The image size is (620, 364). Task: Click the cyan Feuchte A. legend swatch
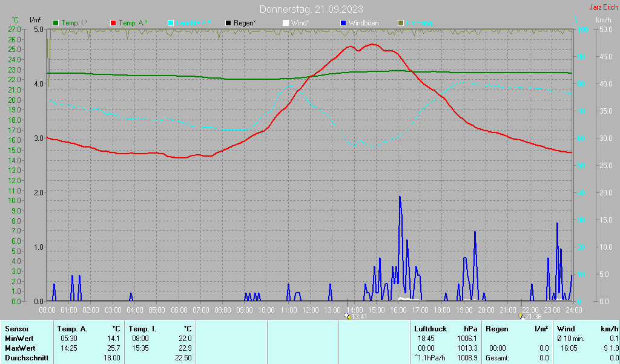click(171, 24)
